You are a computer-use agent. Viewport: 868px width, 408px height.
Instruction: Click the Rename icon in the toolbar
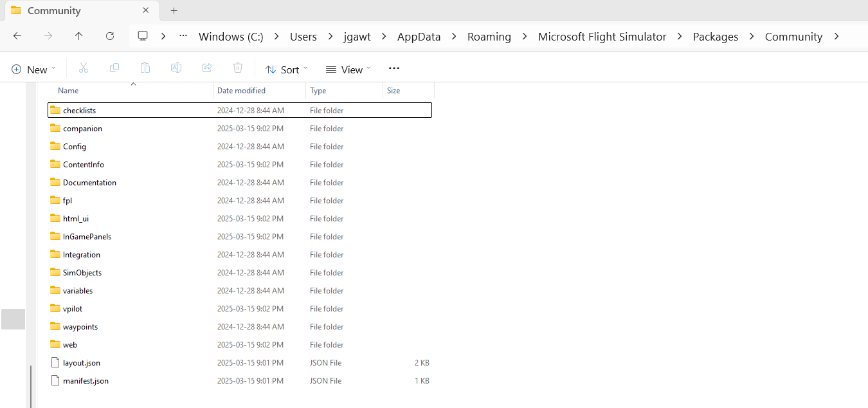click(176, 68)
